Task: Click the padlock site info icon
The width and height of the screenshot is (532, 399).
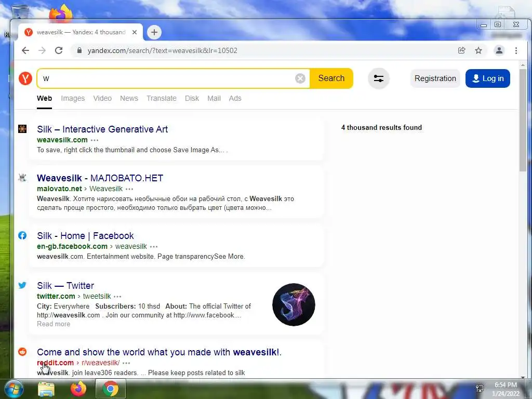Action: pyautogui.click(x=79, y=50)
